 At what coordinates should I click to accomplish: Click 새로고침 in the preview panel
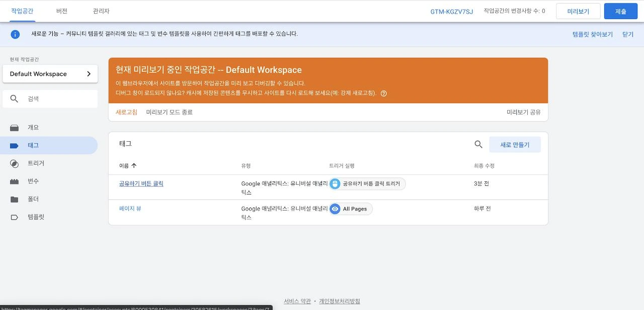[126, 113]
